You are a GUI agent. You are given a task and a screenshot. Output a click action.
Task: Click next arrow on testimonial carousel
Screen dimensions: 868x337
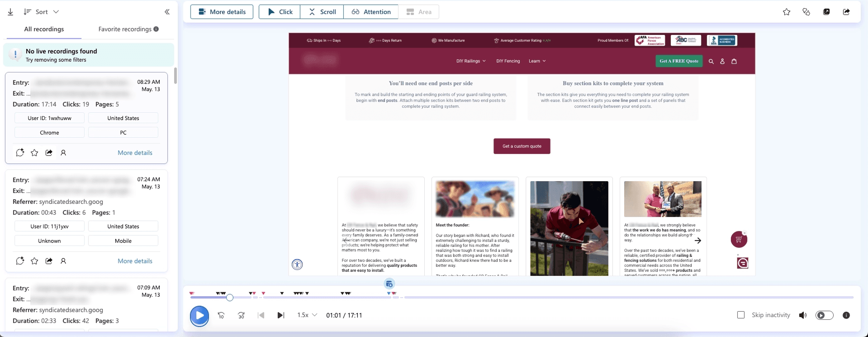click(698, 241)
